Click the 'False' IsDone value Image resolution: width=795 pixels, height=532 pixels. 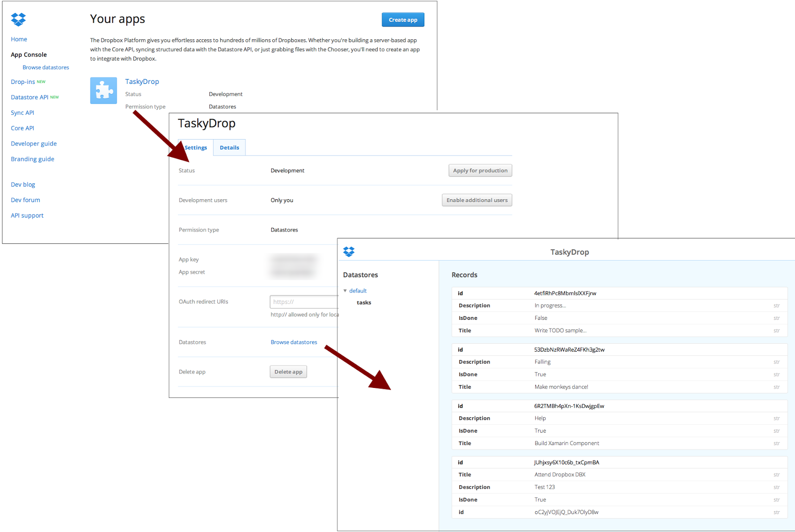[x=541, y=318]
